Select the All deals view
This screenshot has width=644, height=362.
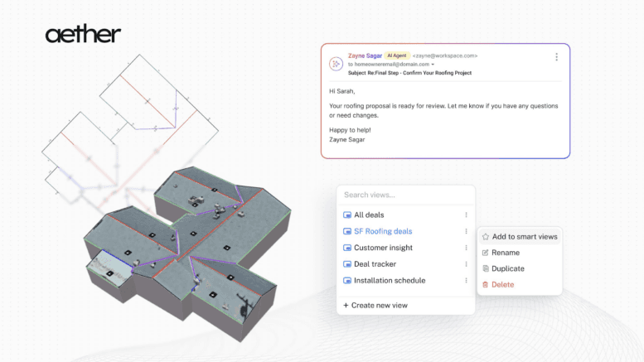406,215
